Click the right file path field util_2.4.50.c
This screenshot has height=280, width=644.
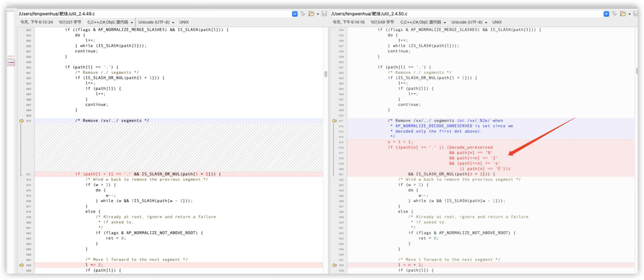[463, 14]
